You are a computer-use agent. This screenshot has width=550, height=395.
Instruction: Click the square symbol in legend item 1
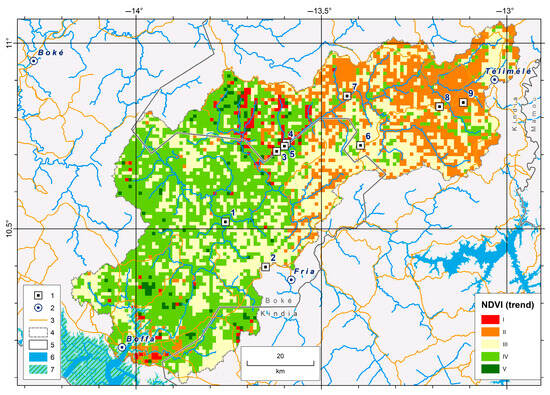point(38,296)
